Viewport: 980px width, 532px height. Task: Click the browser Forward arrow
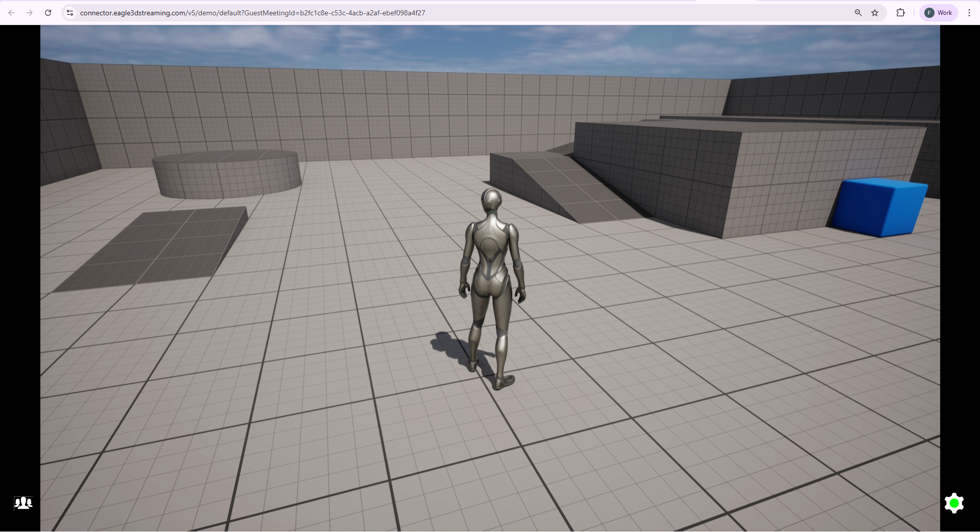30,13
